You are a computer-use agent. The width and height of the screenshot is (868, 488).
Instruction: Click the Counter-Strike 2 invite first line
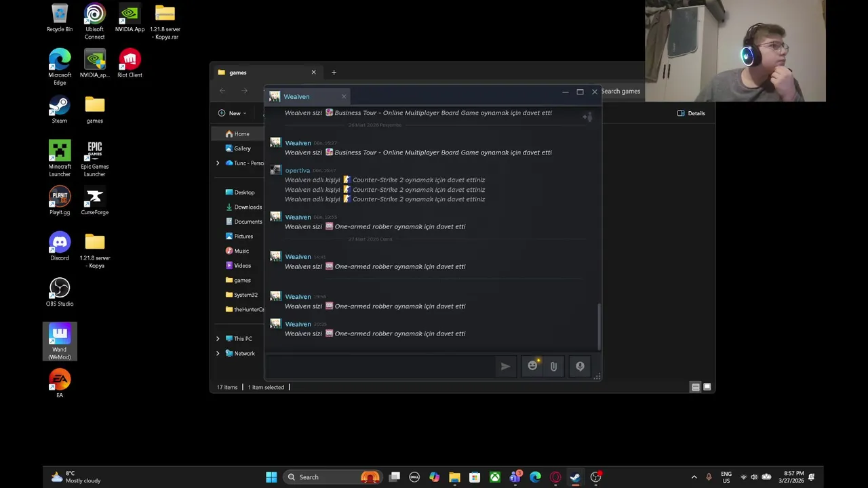pos(384,180)
